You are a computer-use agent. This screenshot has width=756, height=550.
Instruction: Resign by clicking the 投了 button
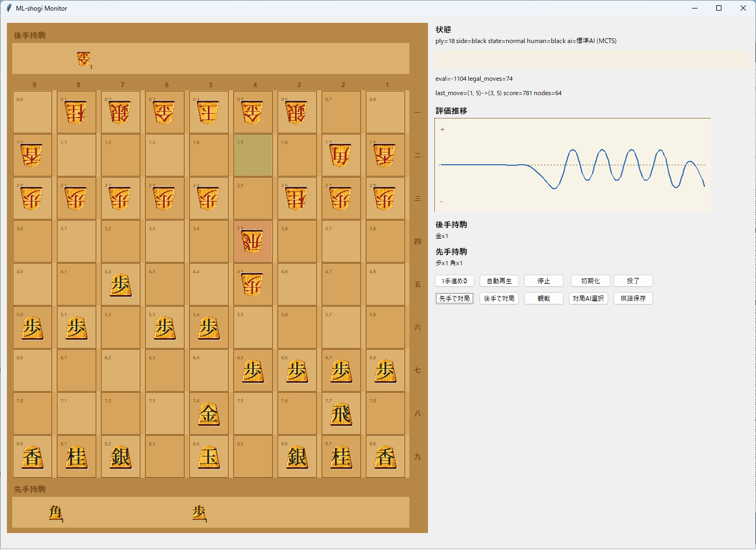(633, 281)
